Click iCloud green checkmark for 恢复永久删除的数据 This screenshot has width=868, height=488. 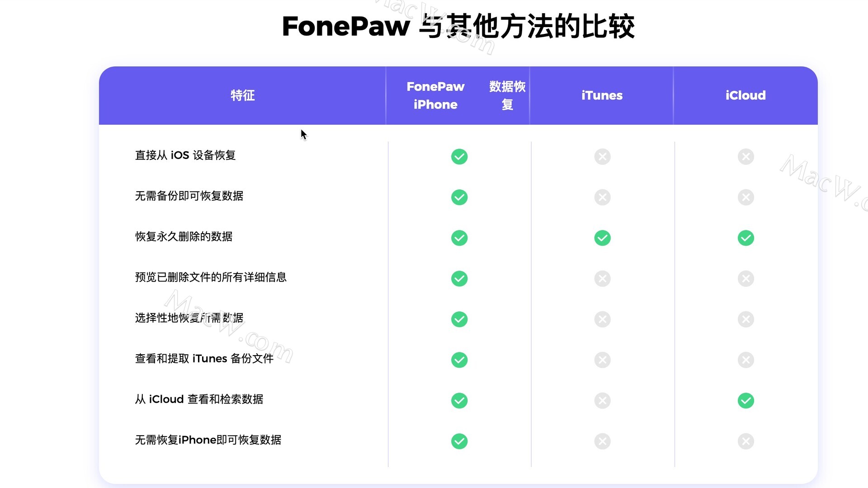745,238
